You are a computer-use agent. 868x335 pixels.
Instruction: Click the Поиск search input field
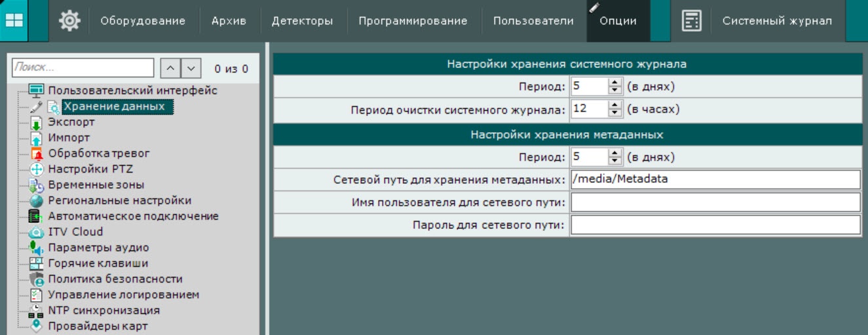(83, 67)
